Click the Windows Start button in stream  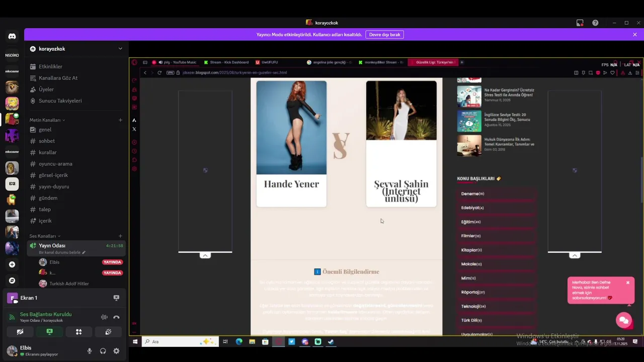click(x=135, y=341)
